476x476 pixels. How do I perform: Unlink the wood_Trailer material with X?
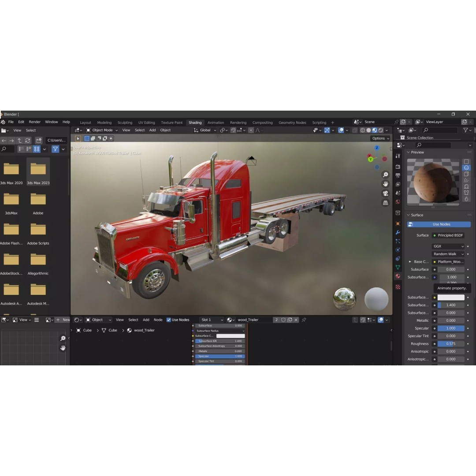point(296,320)
